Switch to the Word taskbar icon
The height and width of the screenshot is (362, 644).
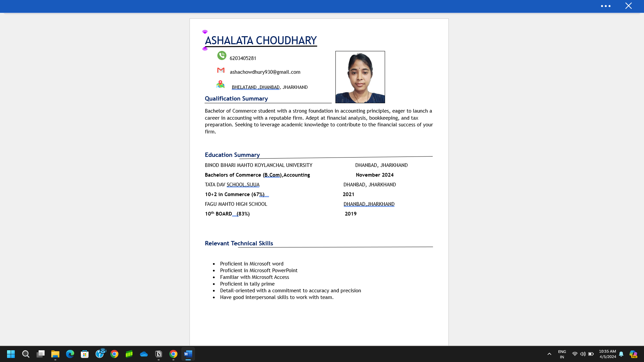[188, 354]
